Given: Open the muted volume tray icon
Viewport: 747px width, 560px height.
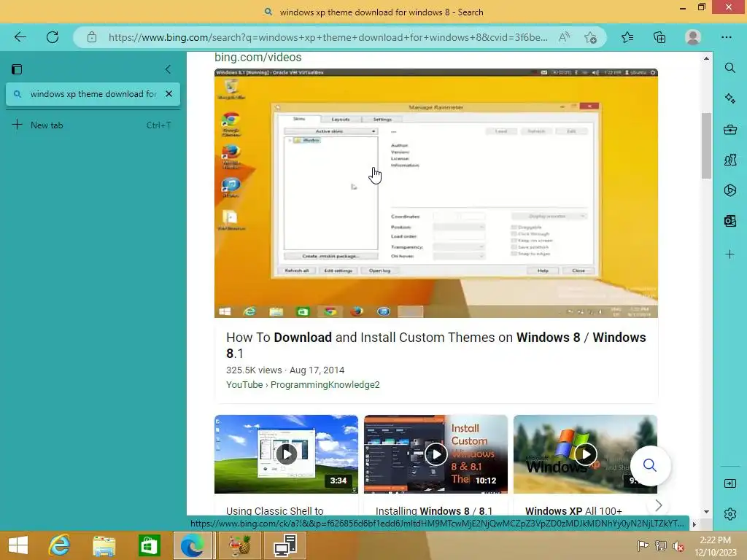Looking at the screenshot, I should pyautogui.click(x=678, y=545).
